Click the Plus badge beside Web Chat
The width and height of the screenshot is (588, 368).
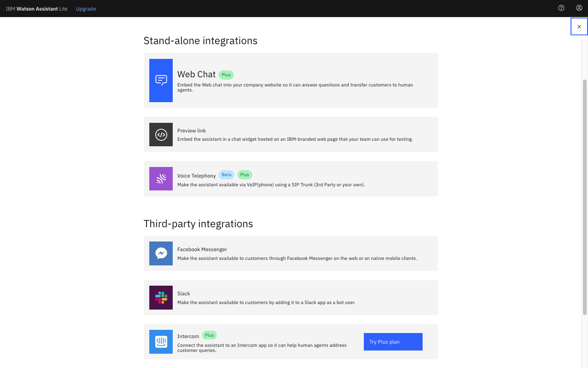pyautogui.click(x=226, y=75)
